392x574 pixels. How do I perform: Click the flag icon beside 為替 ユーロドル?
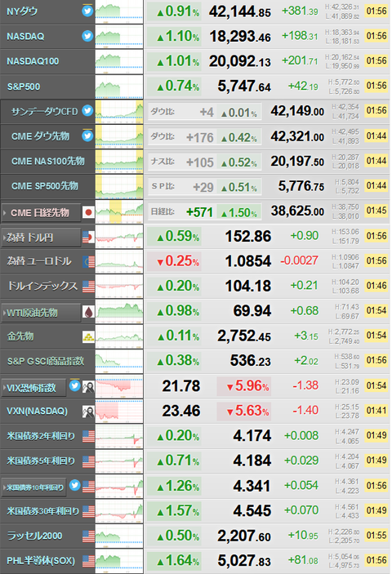point(88,261)
